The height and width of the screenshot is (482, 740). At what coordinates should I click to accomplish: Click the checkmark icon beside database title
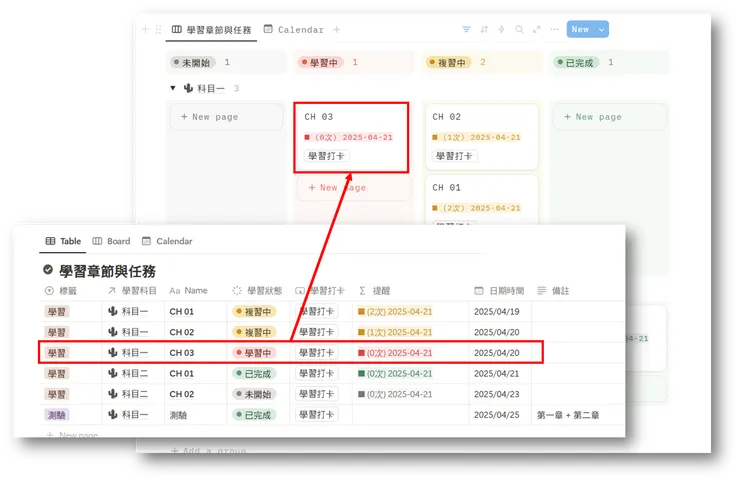48,270
